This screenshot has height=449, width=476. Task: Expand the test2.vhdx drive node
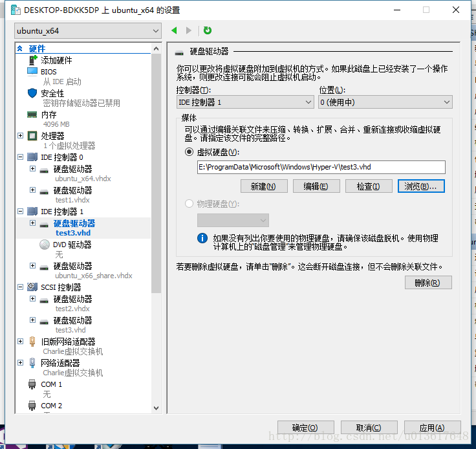pyautogui.click(x=32, y=298)
